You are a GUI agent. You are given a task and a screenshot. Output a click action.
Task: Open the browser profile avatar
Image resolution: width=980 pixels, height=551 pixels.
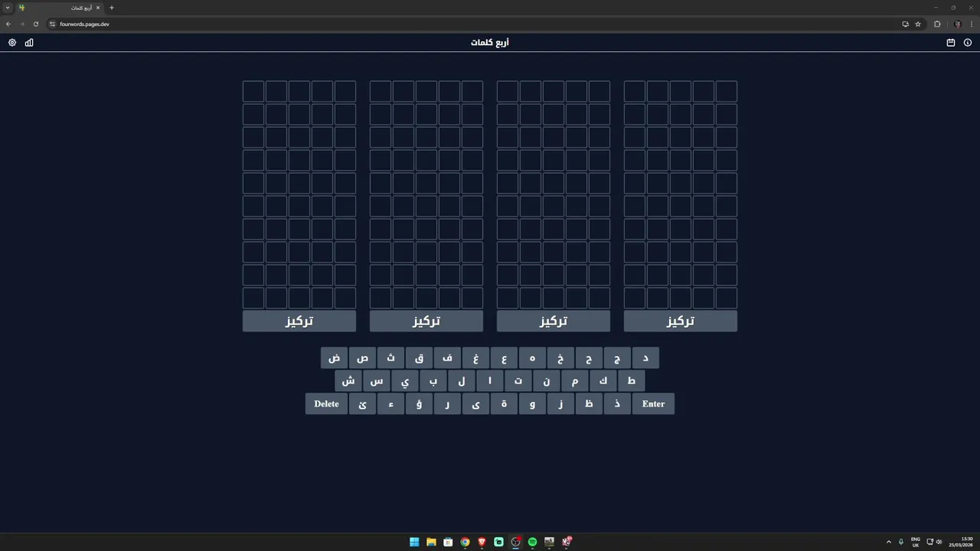coord(957,24)
